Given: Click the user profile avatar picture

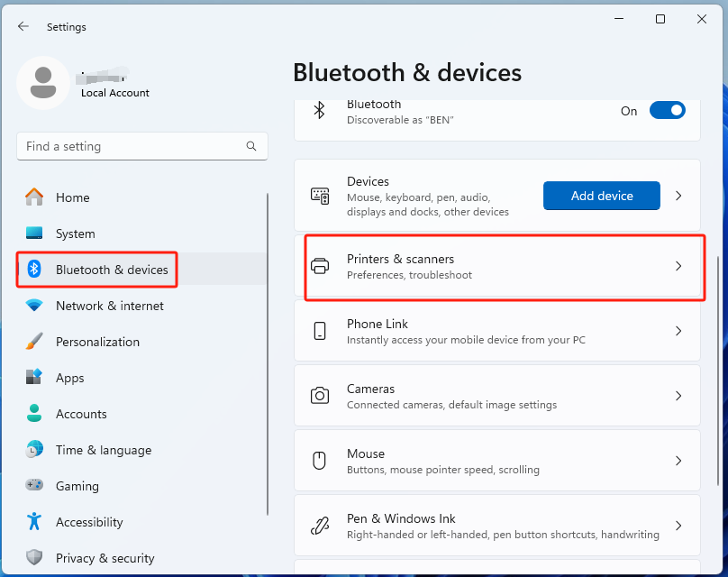Looking at the screenshot, I should pos(43,83).
